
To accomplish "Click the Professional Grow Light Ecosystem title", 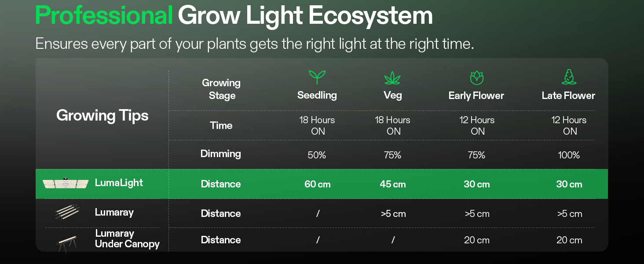I will coord(234,16).
